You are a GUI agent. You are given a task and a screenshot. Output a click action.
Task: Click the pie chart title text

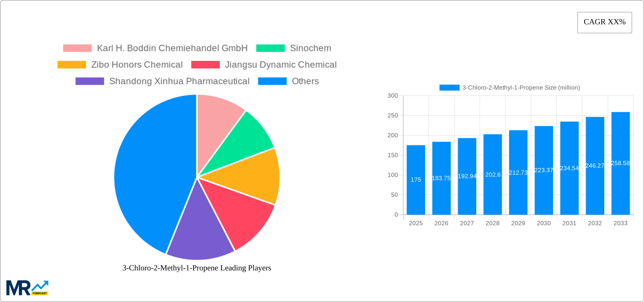[x=196, y=268]
